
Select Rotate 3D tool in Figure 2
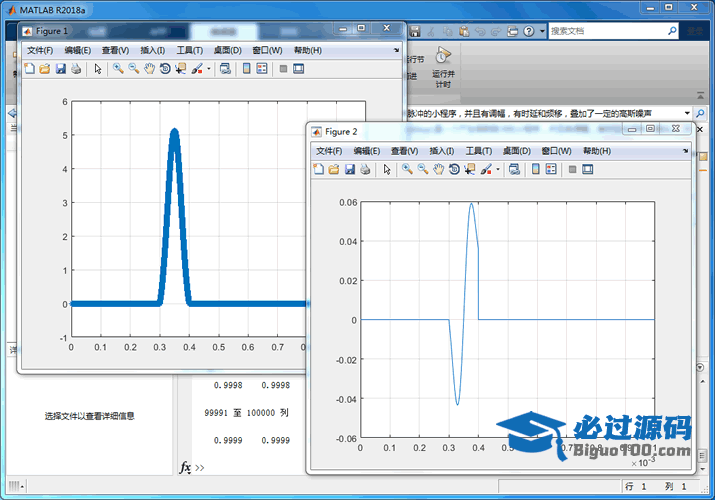[454, 170]
